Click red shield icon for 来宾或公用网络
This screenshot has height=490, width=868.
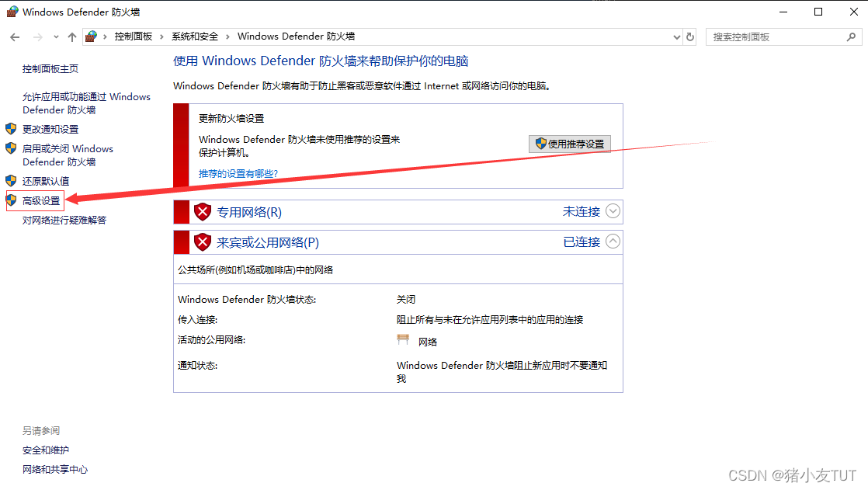[203, 242]
